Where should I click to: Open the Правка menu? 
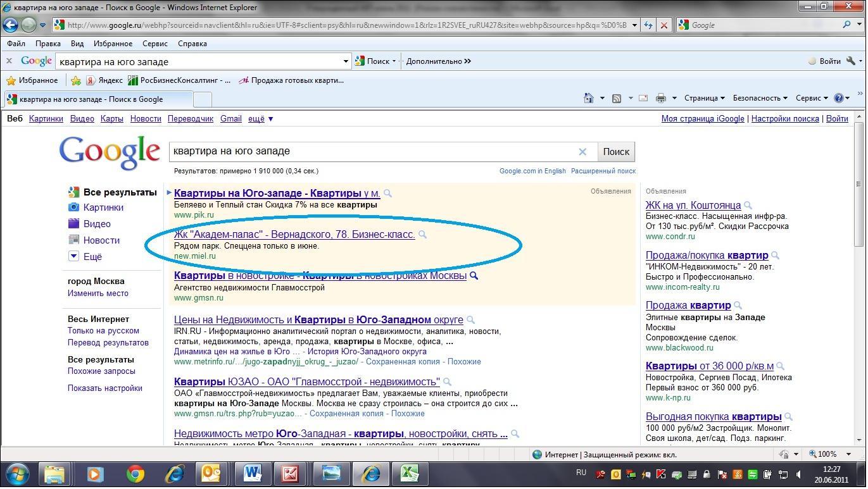(48, 44)
